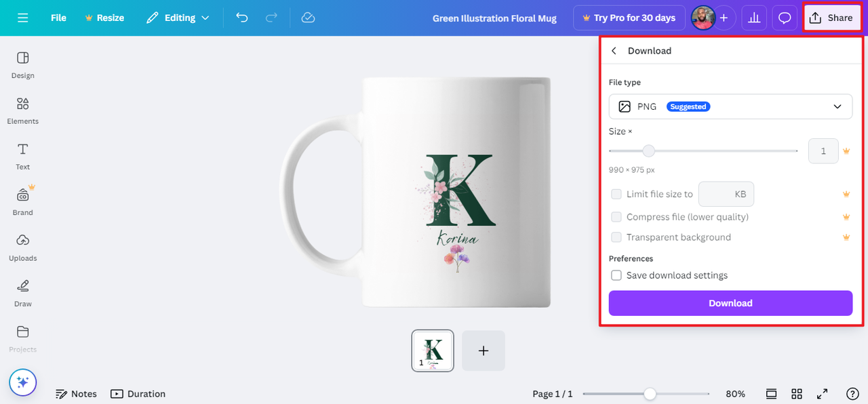The width and height of the screenshot is (868, 404).
Task: Click the Size slider handle
Action: tap(649, 150)
